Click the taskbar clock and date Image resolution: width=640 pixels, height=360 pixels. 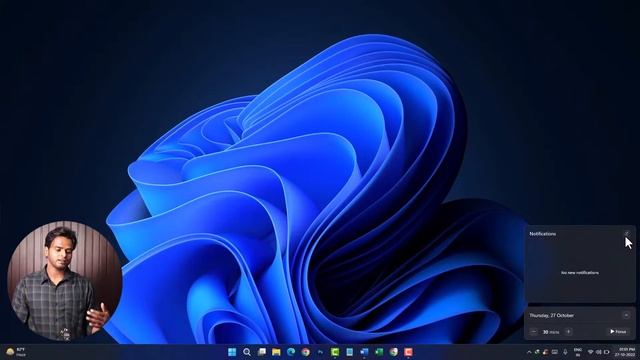[x=625, y=352]
